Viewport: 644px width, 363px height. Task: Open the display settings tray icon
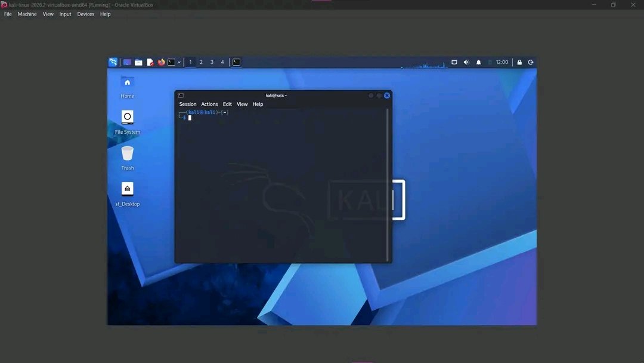pos(454,62)
